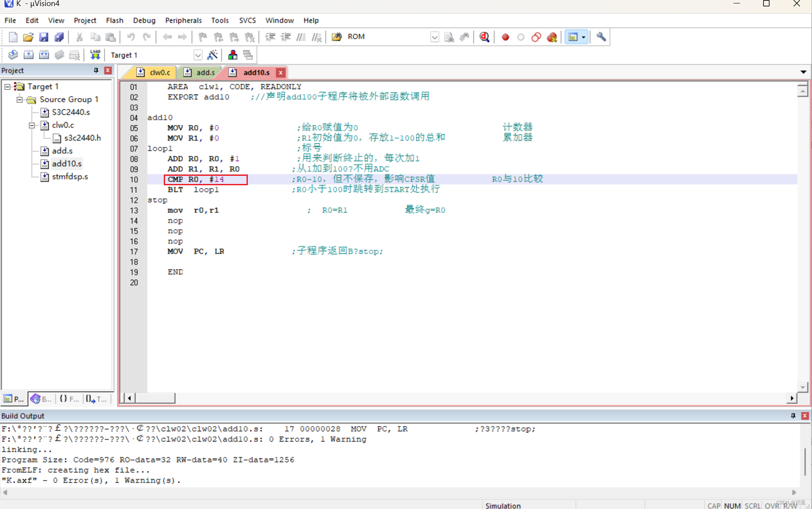Screen dimensions: 812x509
Task: Collapse the Target 1 tree node
Action: point(7,87)
